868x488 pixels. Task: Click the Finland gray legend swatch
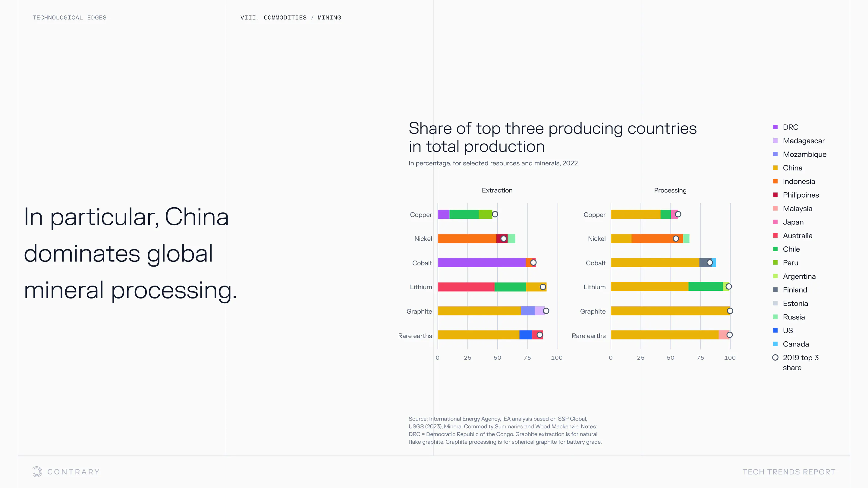(775, 289)
